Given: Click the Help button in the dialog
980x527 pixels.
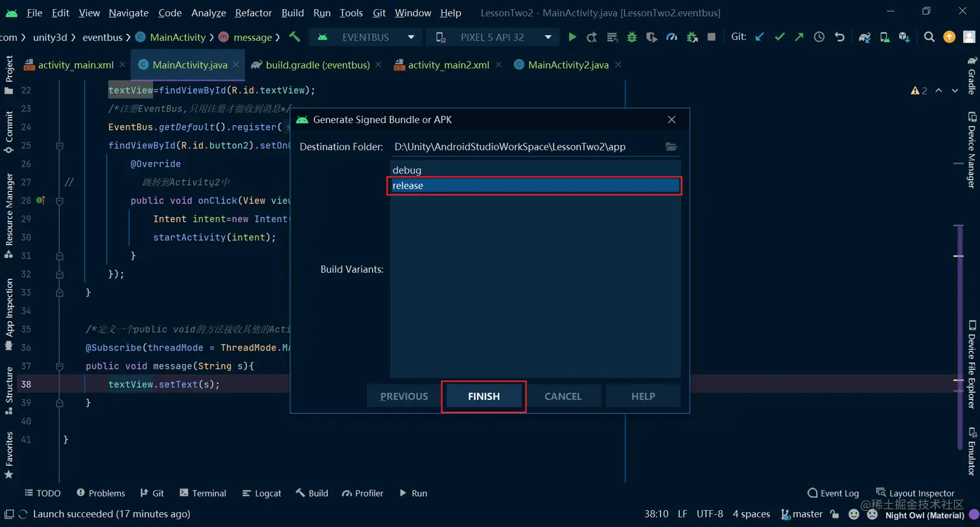Looking at the screenshot, I should pos(643,396).
